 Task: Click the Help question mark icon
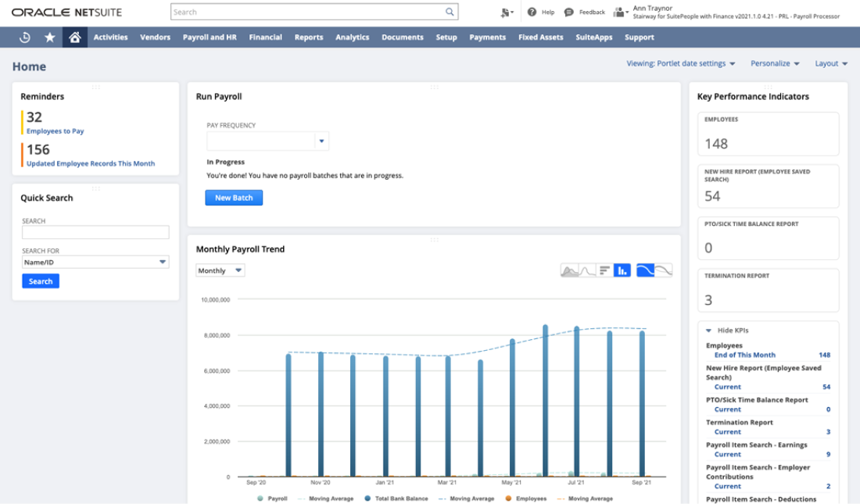click(532, 12)
